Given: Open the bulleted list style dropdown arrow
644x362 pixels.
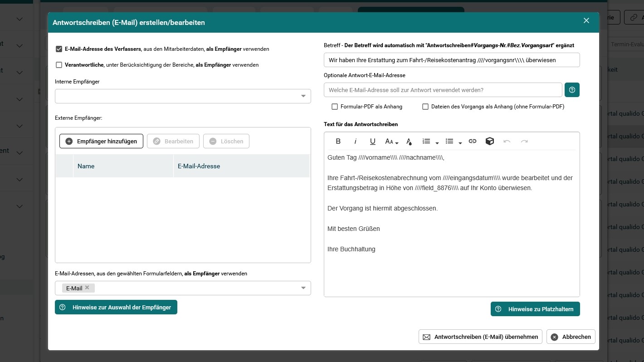Looking at the screenshot, I should tap(460, 143).
